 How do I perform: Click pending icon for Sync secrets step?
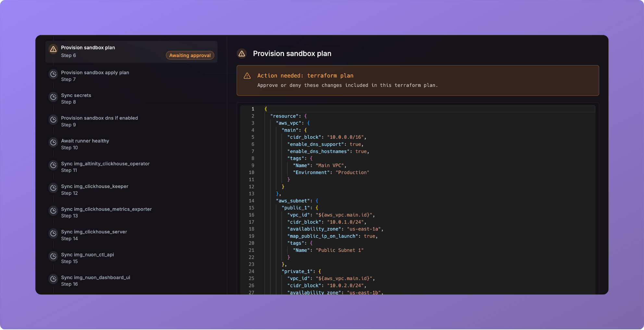53,97
